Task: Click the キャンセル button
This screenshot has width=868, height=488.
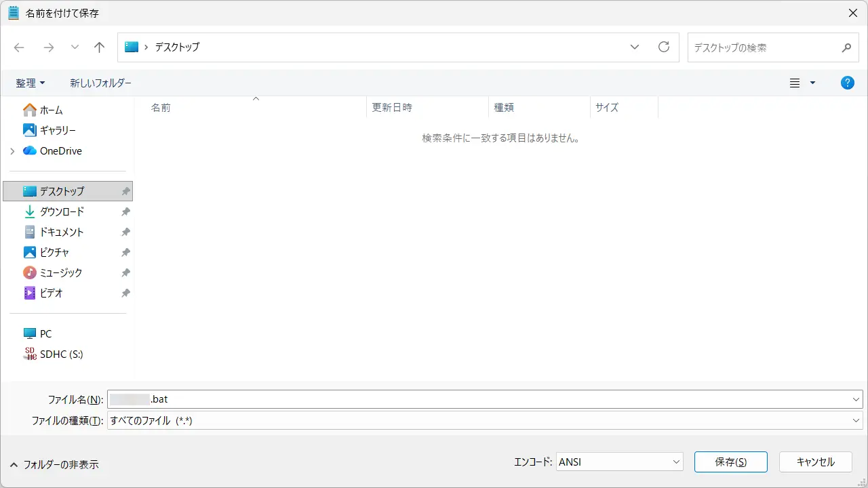Action: [x=815, y=462]
